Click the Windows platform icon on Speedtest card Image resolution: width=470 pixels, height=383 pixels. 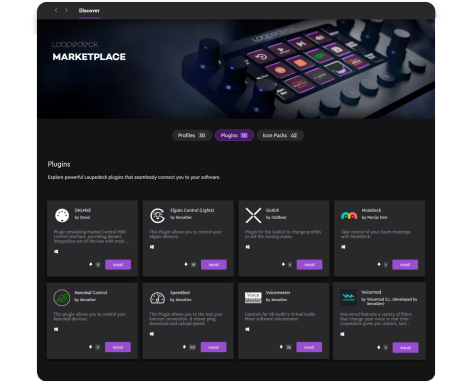point(152,334)
